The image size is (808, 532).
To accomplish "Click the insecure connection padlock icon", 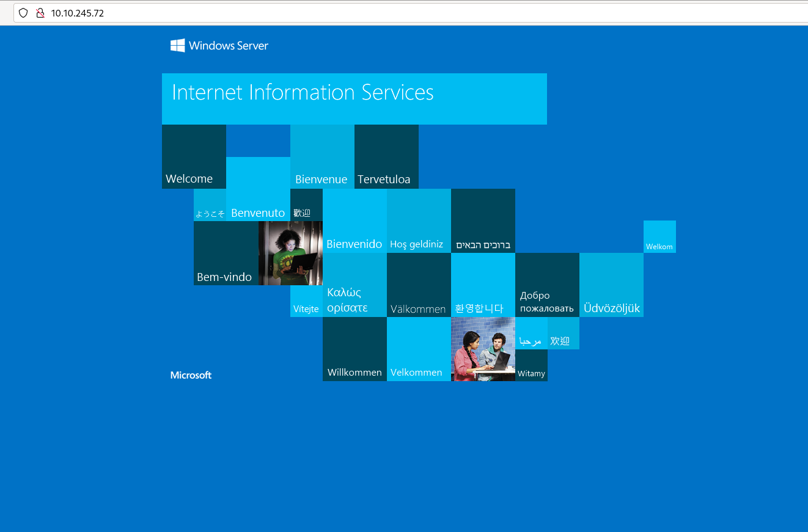I will 40,13.
